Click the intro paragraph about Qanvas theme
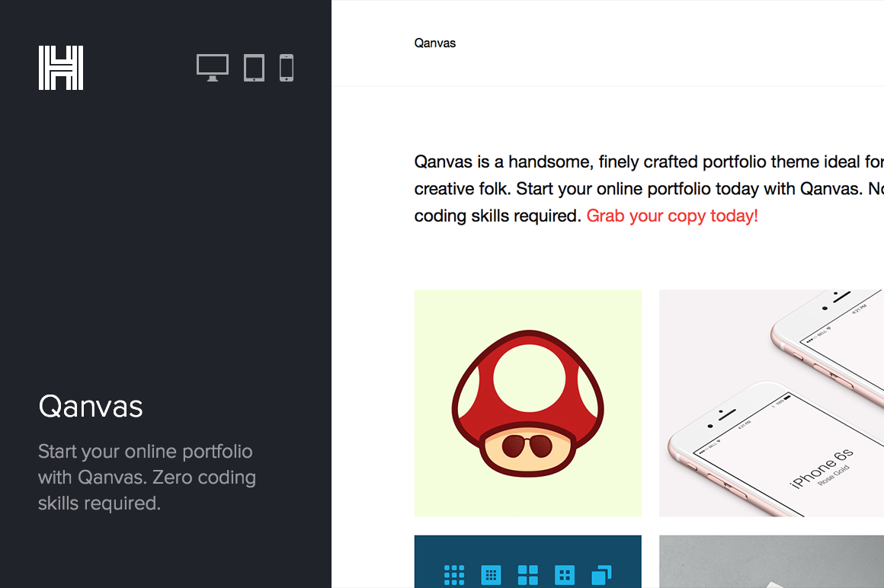Viewport: 884px width, 588px height. tap(649, 189)
